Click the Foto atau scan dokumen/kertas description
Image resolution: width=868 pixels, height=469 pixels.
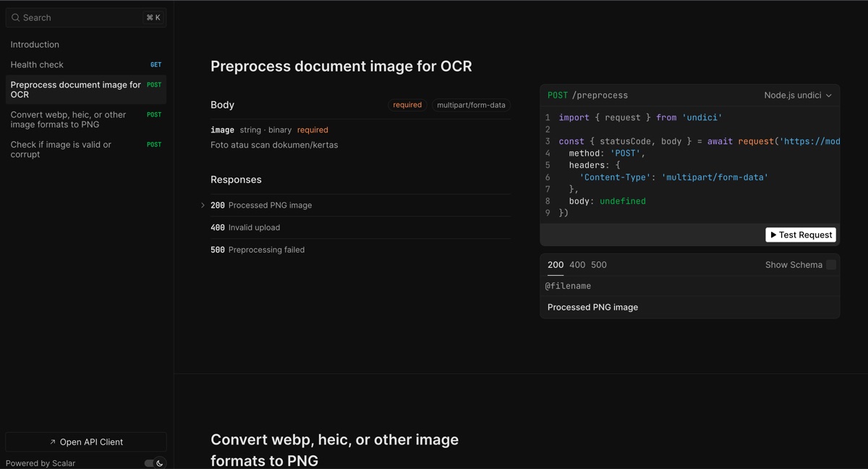tap(274, 145)
